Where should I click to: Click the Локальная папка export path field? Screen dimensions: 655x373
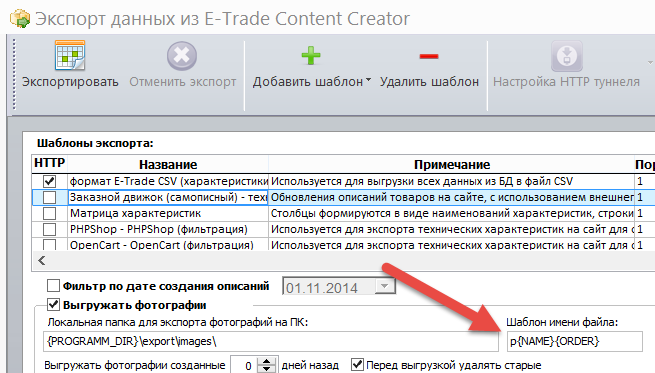click(271, 341)
